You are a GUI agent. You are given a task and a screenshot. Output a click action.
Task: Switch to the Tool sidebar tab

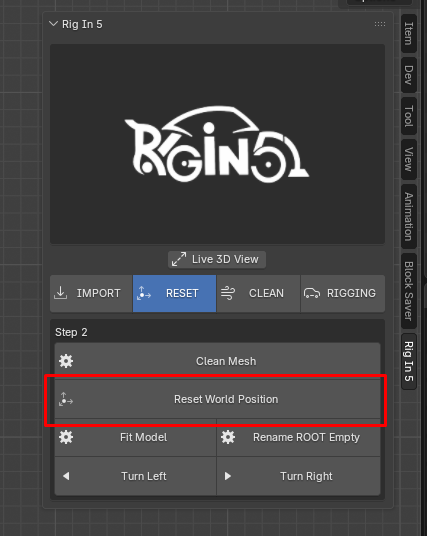coord(409,116)
